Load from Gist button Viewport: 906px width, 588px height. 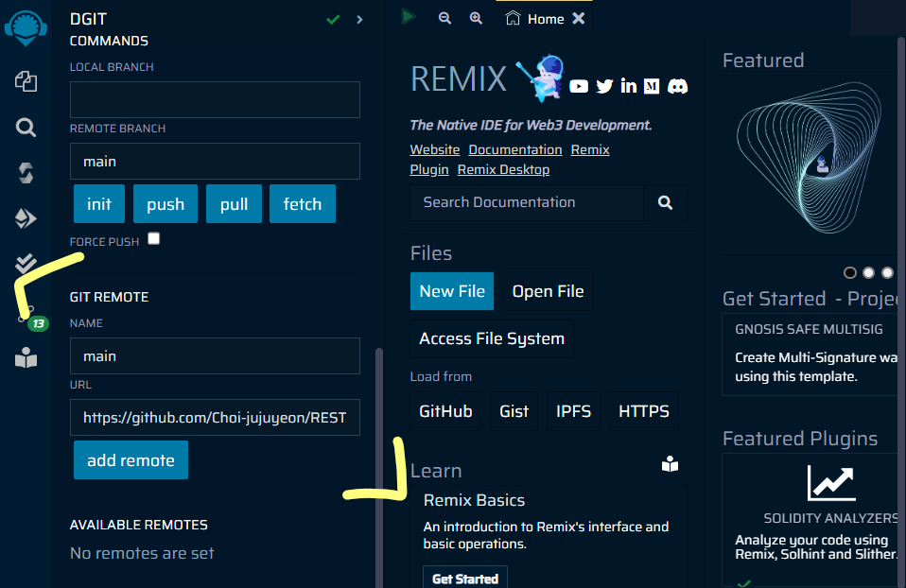[514, 411]
